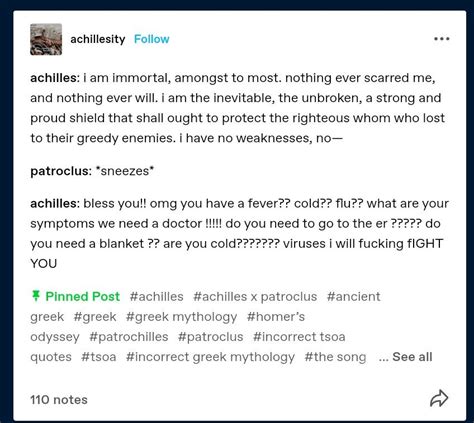Click the #patroclus tag
Screen dimensions: 474x423
(211, 337)
